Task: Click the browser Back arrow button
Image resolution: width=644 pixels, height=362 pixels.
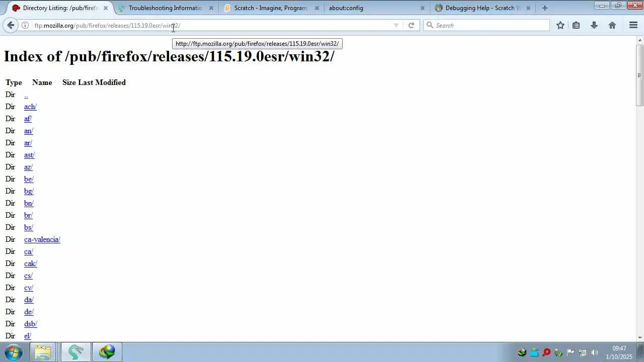Action: [11, 25]
